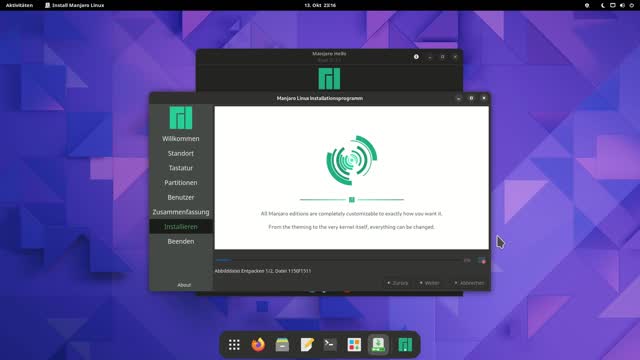Click the About button in installer sidebar
The width and height of the screenshot is (640, 360).
pyautogui.click(x=184, y=285)
